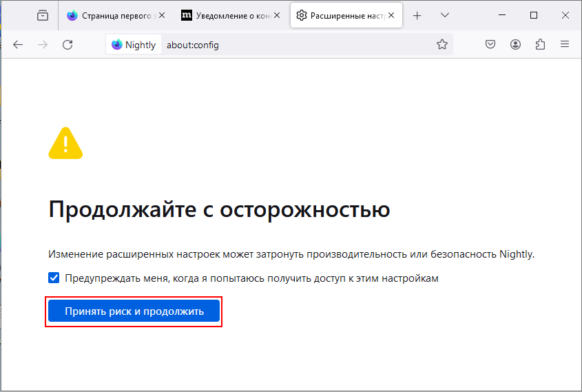Go back with the back arrow
Screen dimensions: 582x392
coord(18,45)
